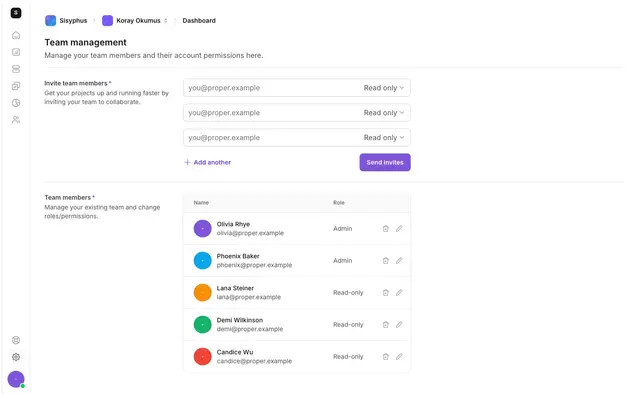Image resolution: width=640 pixels, height=394 pixels.
Task: Click the Add another link
Action: [207, 162]
